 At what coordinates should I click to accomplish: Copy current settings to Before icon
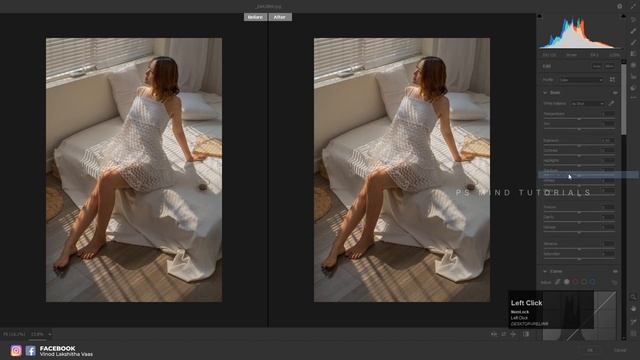click(513, 334)
